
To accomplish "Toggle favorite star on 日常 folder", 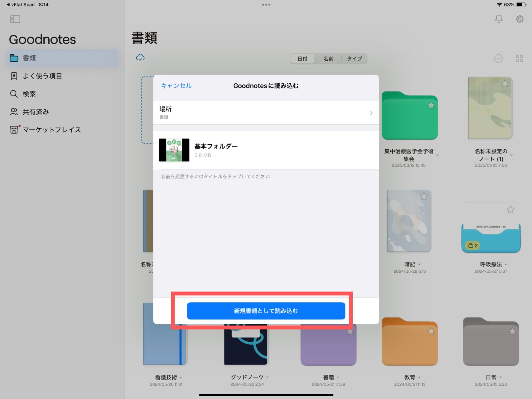I will click(x=512, y=331).
